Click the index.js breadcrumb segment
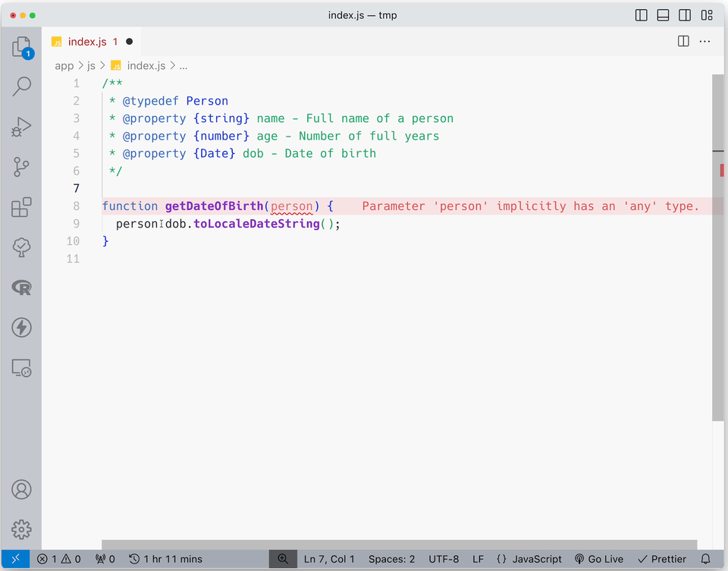 [138, 66]
